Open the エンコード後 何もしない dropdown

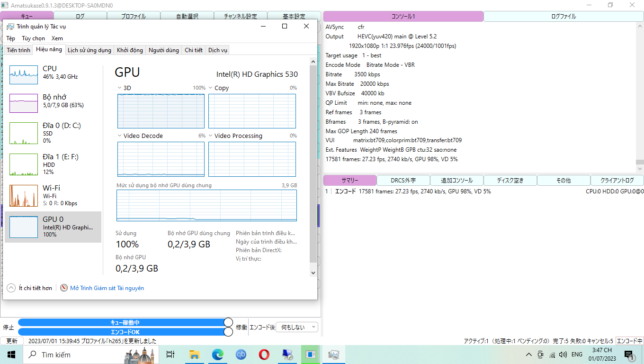[x=296, y=327]
